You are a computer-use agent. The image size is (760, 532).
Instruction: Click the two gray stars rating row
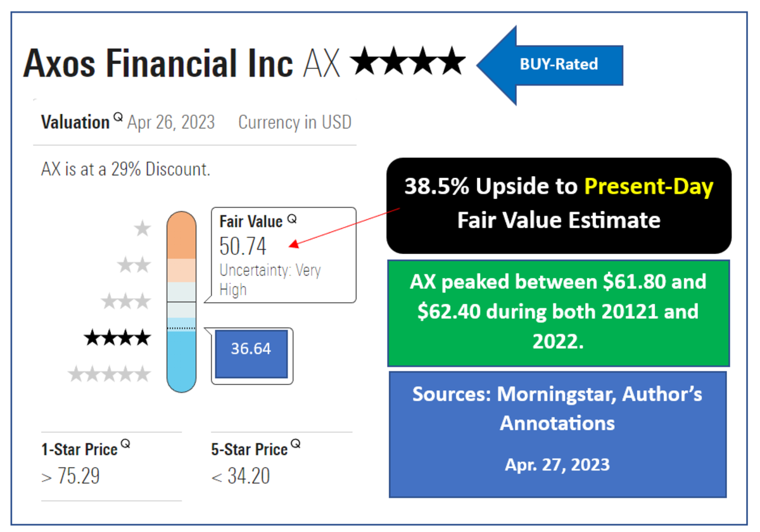click(x=134, y=265)
